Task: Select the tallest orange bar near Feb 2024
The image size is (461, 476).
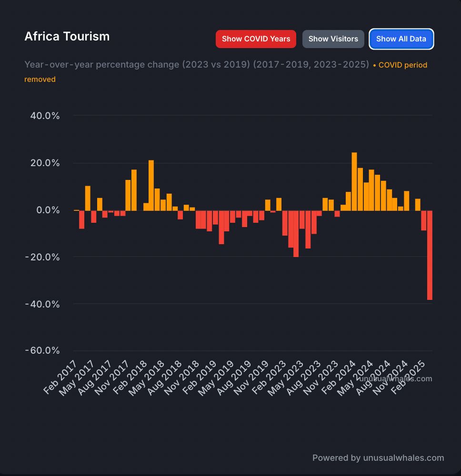Action: coord(354,181)
